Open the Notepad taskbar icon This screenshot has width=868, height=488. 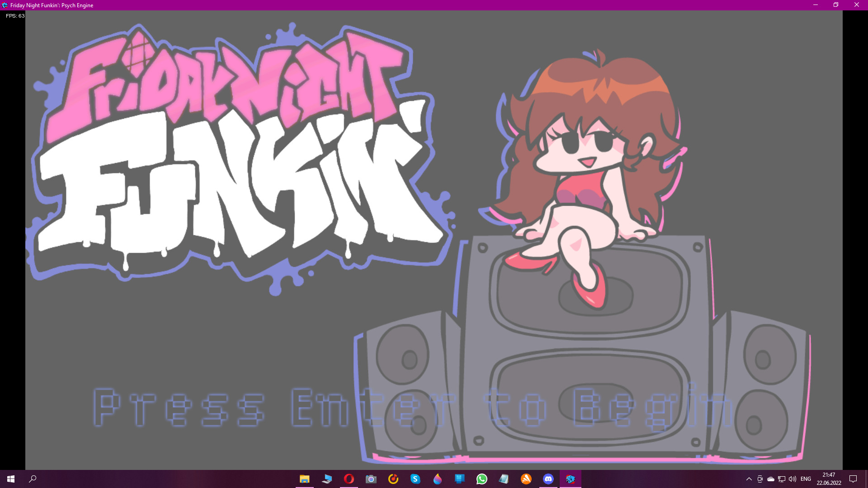click(504, 479)
